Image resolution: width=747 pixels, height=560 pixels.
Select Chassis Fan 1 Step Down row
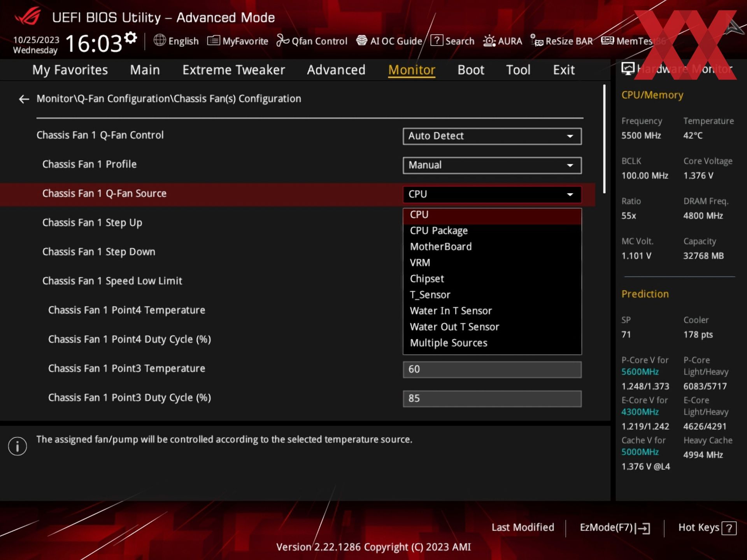99,252
